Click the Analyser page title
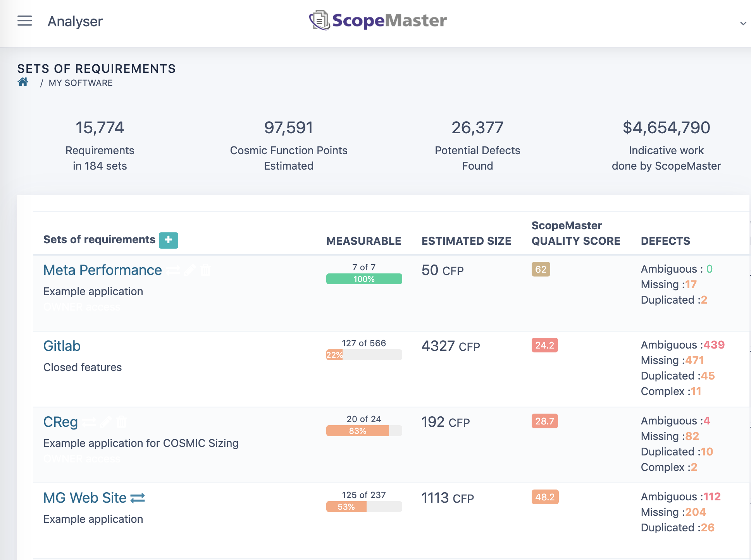751x560 pixels. click(75, 21)
